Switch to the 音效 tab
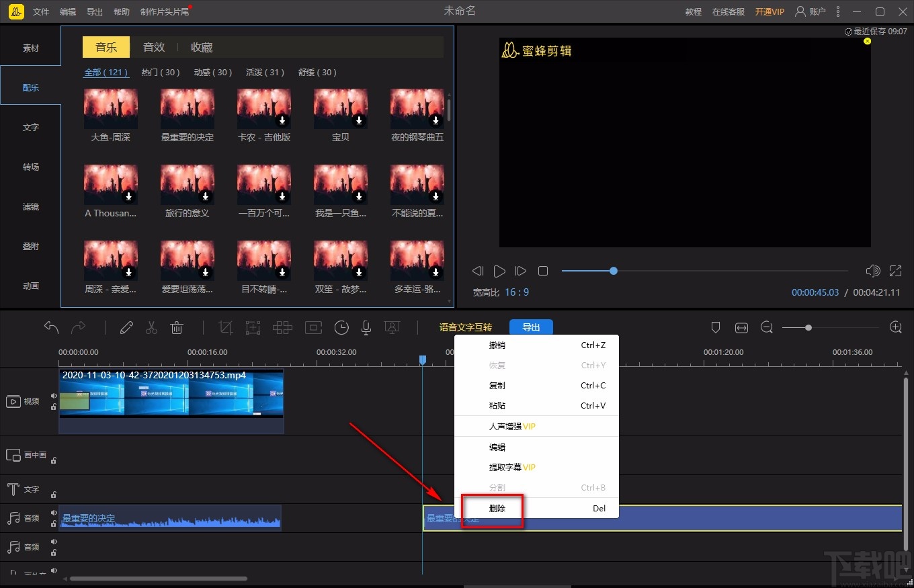This screenshot has width=914, height=588. pos(154,47)
